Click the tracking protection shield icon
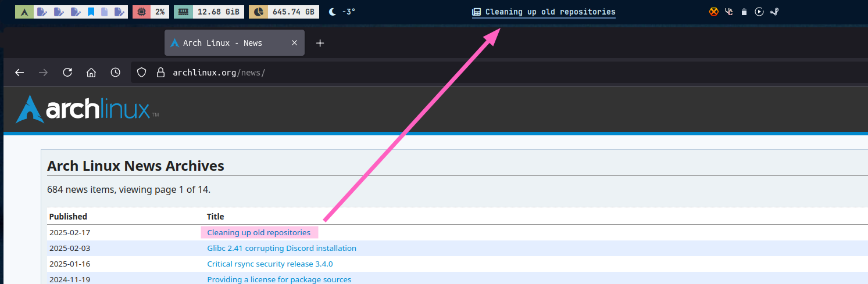 [x=141, y=73]
